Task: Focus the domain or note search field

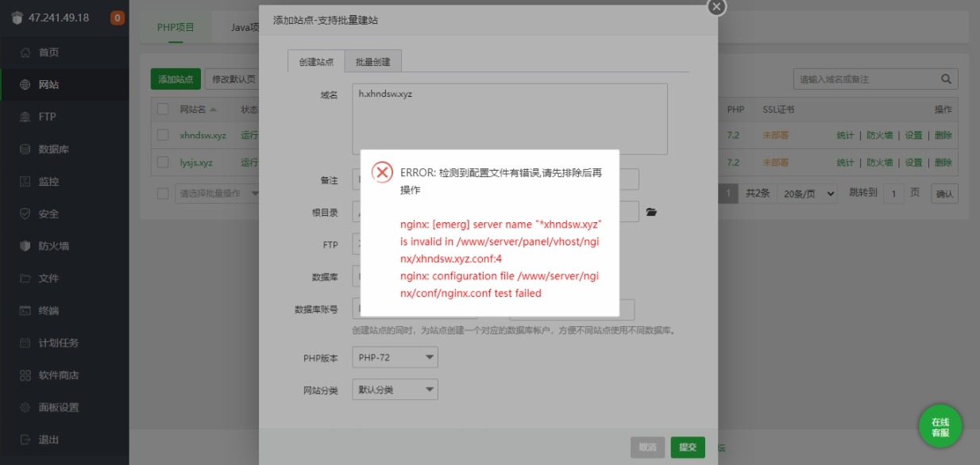Action: (x=866, y=79)
